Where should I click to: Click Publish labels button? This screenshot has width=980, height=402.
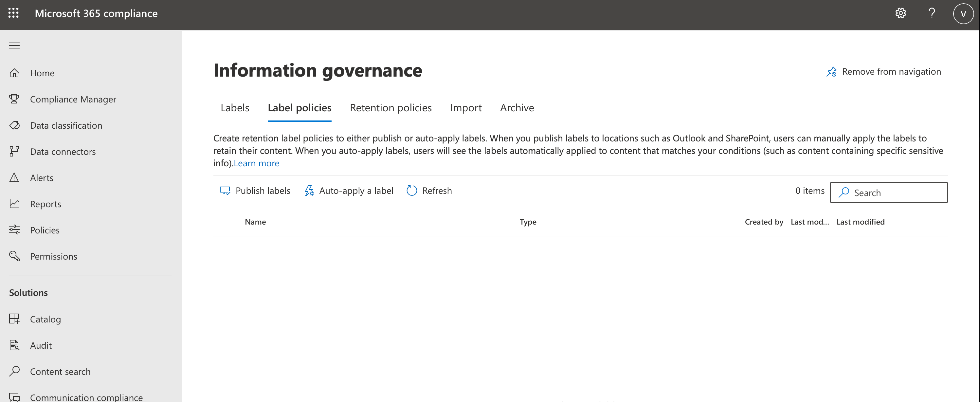tap(255, 191)
